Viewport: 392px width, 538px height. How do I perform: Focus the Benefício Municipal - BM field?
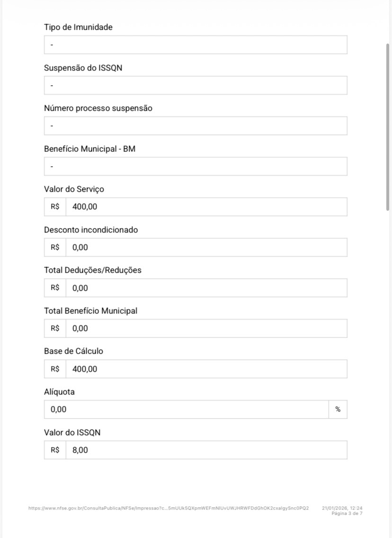[195, 167]
